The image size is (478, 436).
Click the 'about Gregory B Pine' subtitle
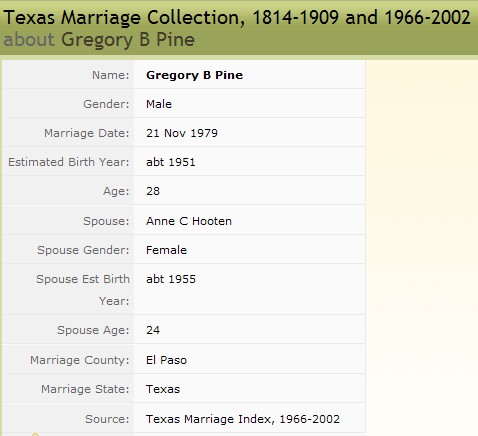click(x=99, y=40)
